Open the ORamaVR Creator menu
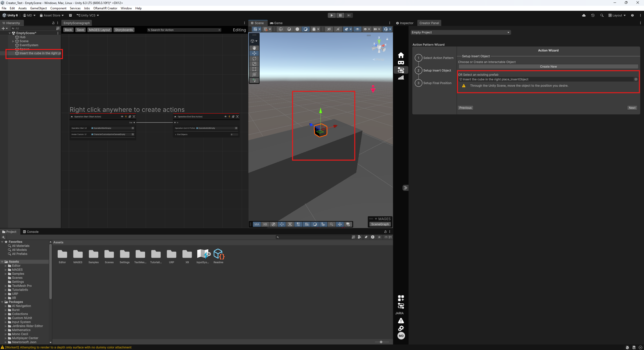Image resolution: width=644 pixels, height=350 pixels. click(x=105, y=8)
